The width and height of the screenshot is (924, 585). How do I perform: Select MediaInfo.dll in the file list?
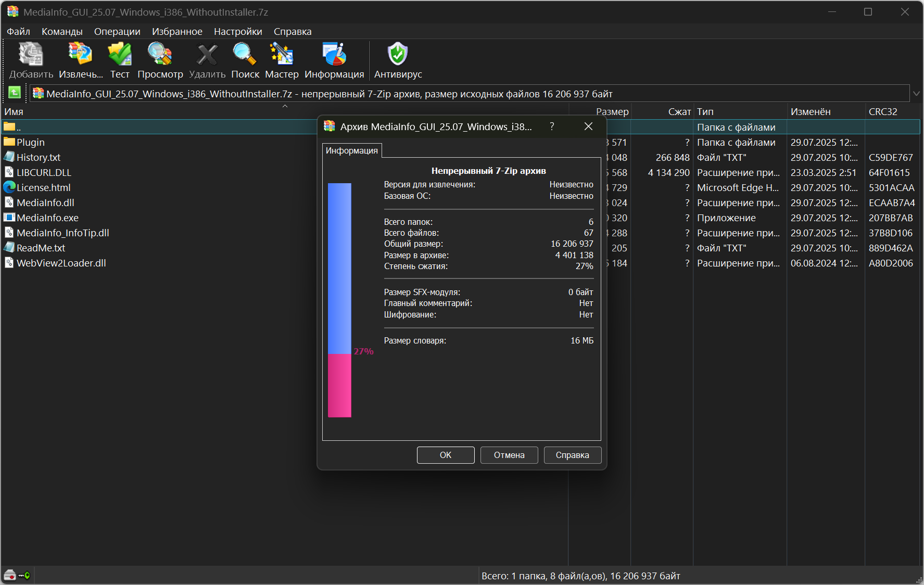(x=45, y=202)
